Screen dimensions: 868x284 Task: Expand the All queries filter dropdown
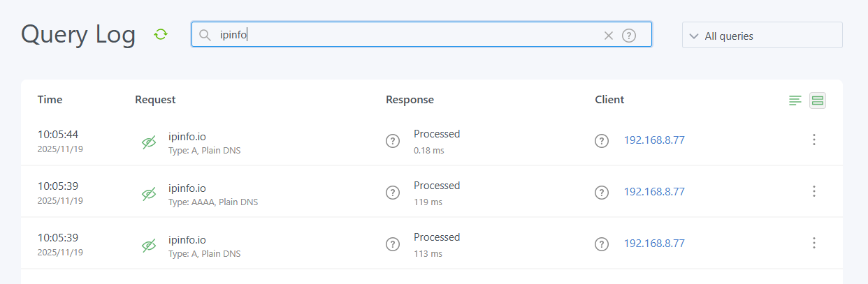pyautogui.click(x=762, y=36)
